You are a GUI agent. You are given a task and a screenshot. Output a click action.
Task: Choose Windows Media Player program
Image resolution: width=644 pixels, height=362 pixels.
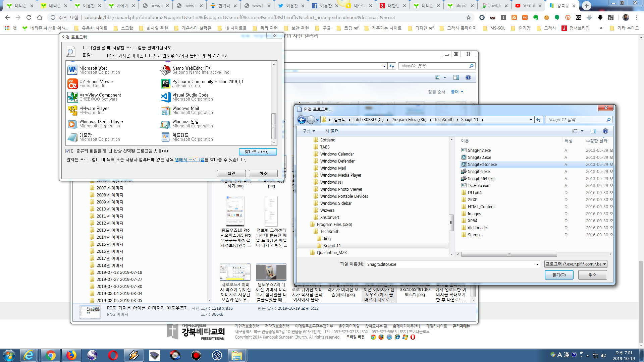(96, 124)
